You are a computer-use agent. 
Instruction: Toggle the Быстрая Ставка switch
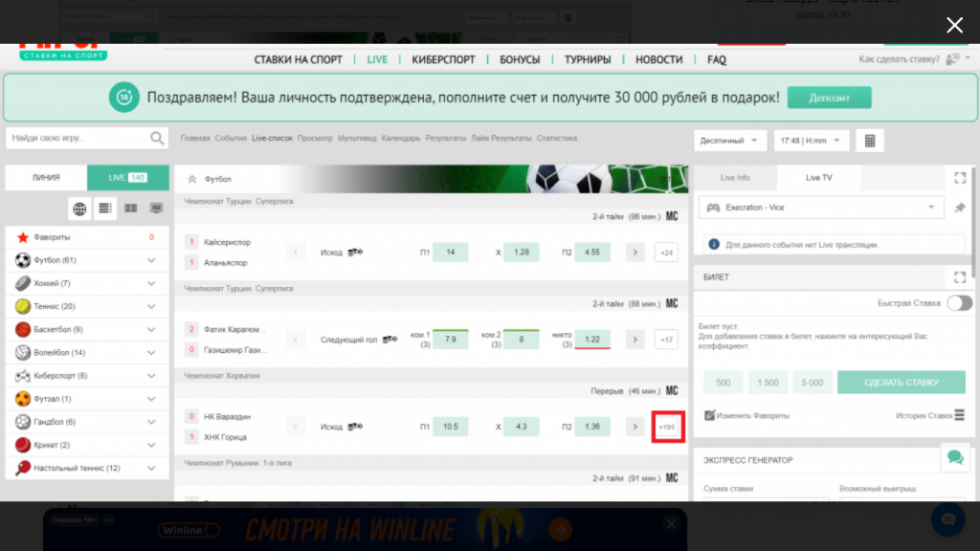tap(959, 303)
